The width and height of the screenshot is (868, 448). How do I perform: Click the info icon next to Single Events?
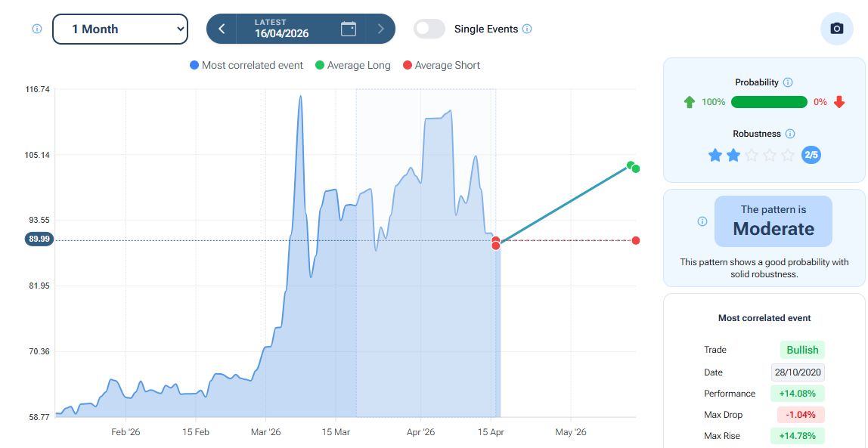527,29
